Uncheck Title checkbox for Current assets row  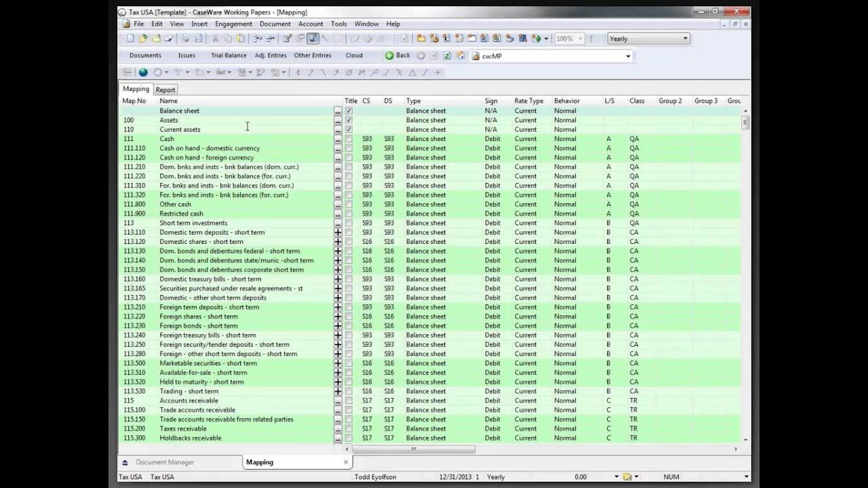pyautogui.click(x=349, y=129)
